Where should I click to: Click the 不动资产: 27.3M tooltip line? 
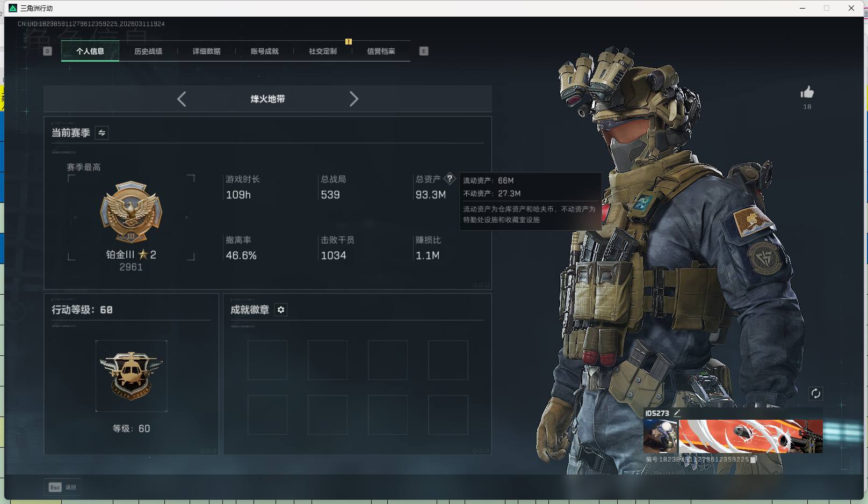pos(491,193)
